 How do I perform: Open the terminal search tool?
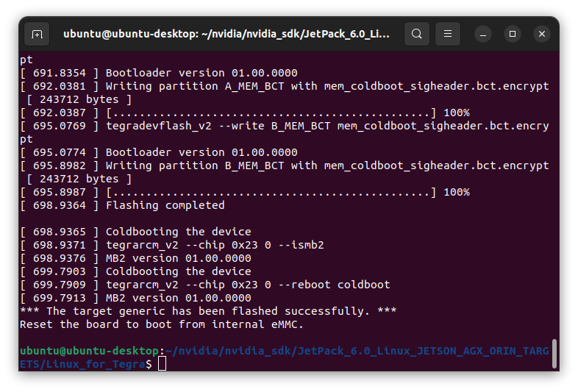point(416,34)
